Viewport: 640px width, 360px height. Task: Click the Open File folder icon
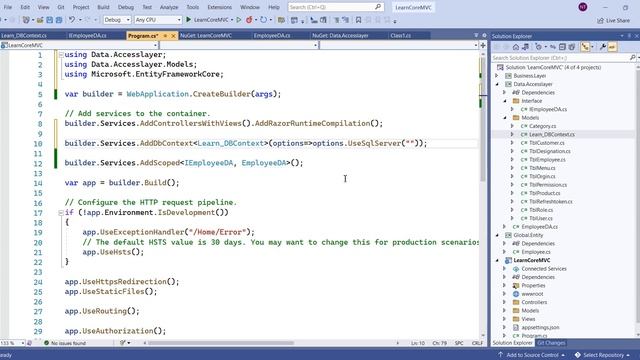[x=40, y=20]
